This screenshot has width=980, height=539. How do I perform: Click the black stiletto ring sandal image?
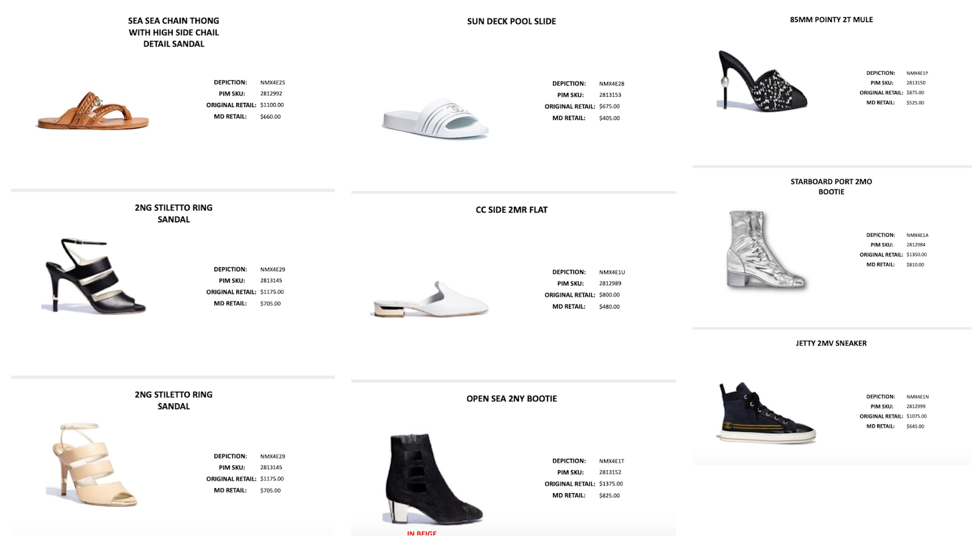[96, 276]
